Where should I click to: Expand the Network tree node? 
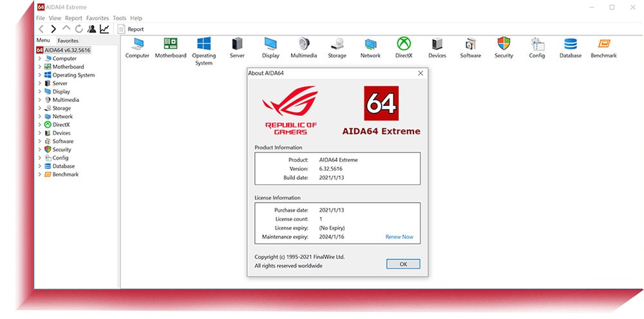[40, 117]
